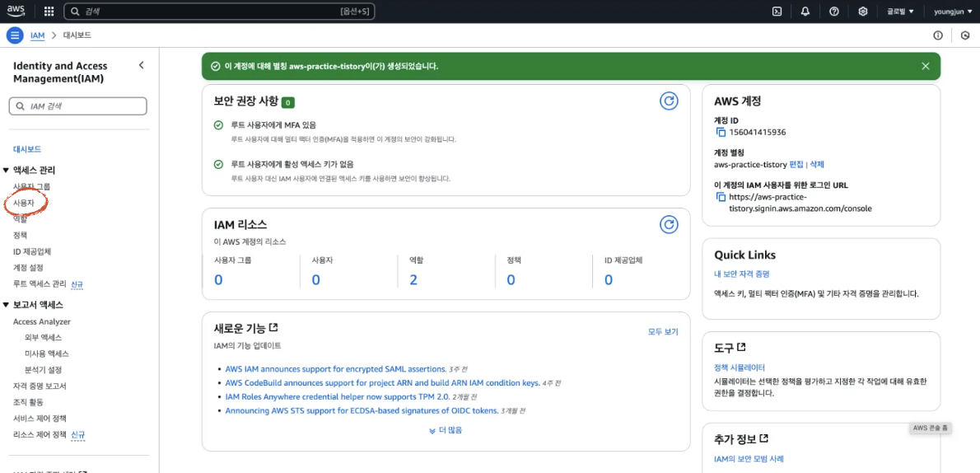The image size is (980, 473).
Task: Open 서비스 제어 정책 in the sidebar
Action: tap(40, 419)
